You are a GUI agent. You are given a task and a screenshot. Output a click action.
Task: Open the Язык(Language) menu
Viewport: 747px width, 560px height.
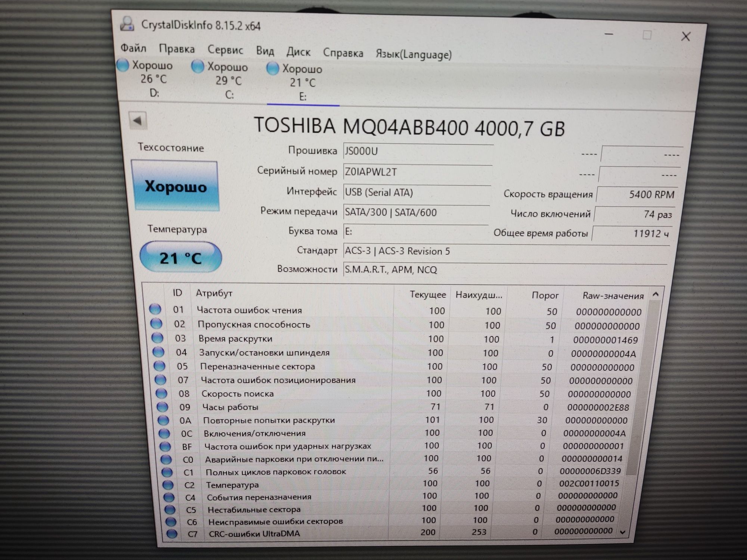point(413,55)
